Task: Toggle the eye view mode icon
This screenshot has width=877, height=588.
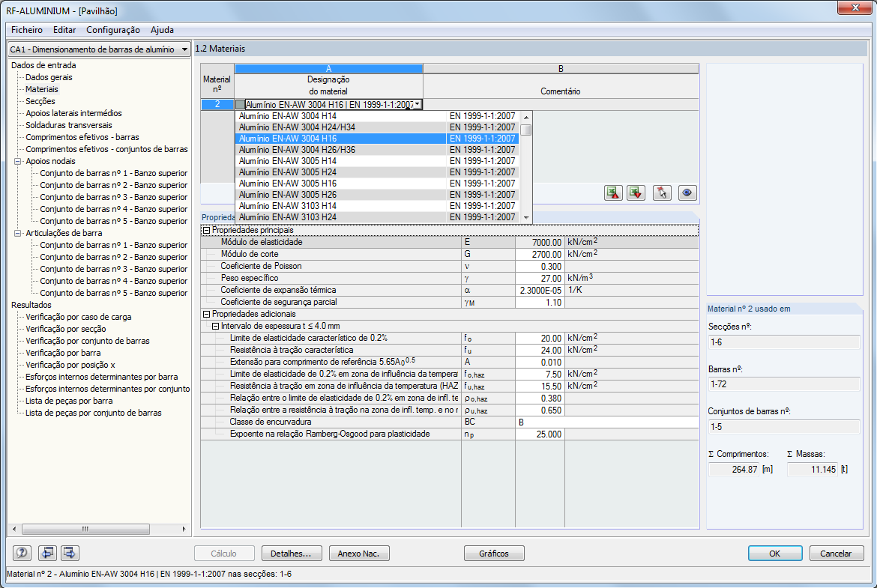Action: (687, 193)
